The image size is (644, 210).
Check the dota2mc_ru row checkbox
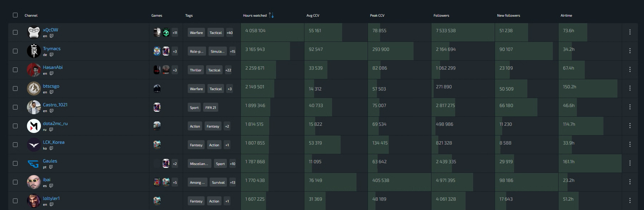pos(15,126)
